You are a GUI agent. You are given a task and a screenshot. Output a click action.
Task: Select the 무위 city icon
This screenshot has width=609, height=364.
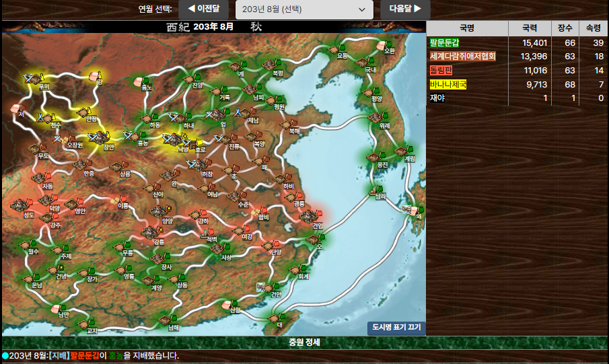[36, 79]
